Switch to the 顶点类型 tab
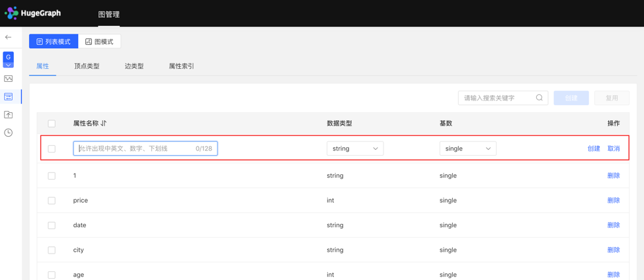Screen dimensions: 644x280 click(x=87, y=66)
